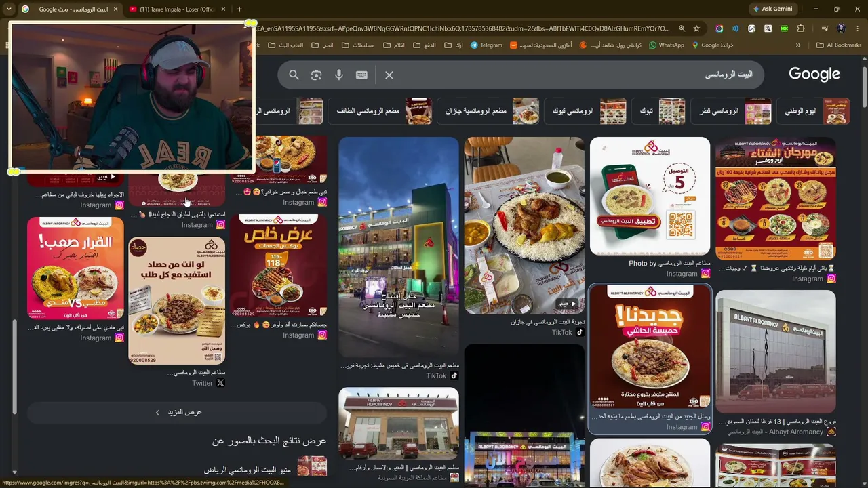Open the Chrome three-dot menu
Screen dimensions: 868x488
(857, 28)
